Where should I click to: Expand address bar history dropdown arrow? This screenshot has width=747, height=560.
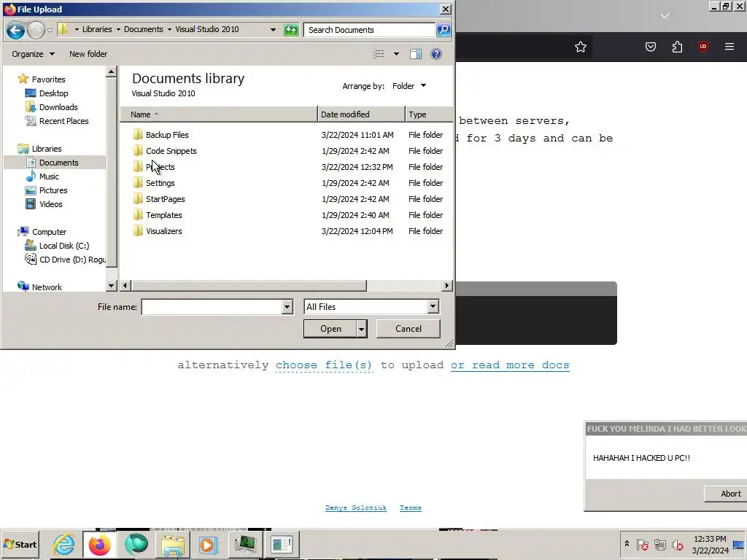273,29
